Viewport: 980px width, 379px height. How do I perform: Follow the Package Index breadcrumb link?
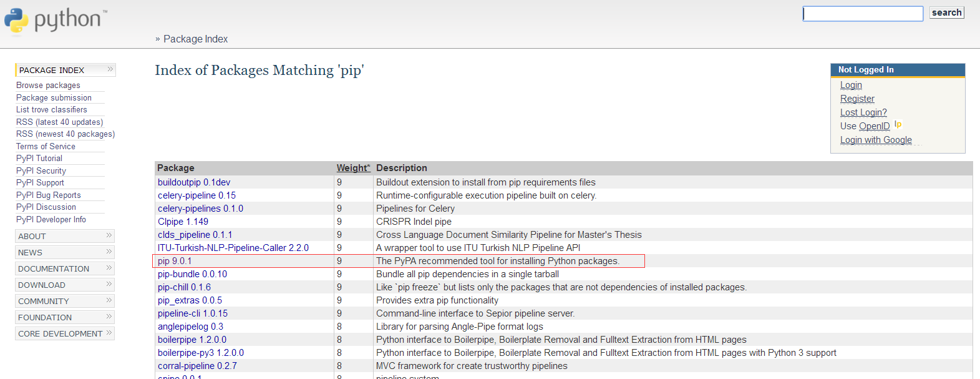coord(195,39)
